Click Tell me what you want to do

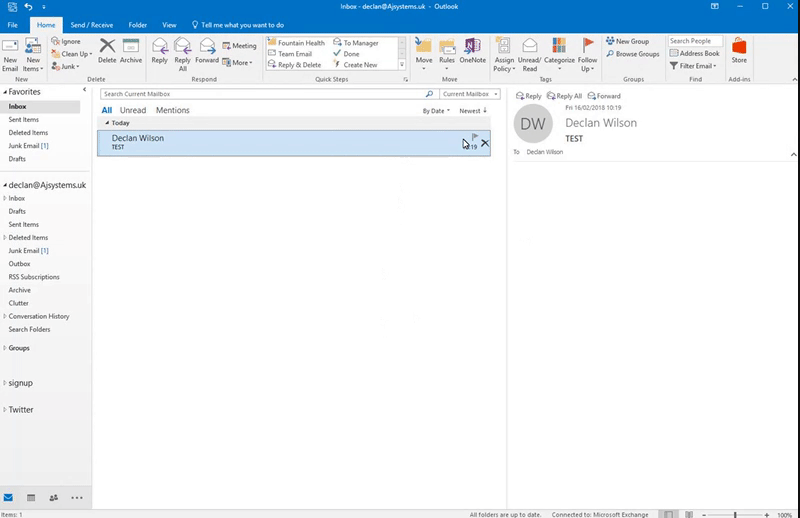point(238,25)
